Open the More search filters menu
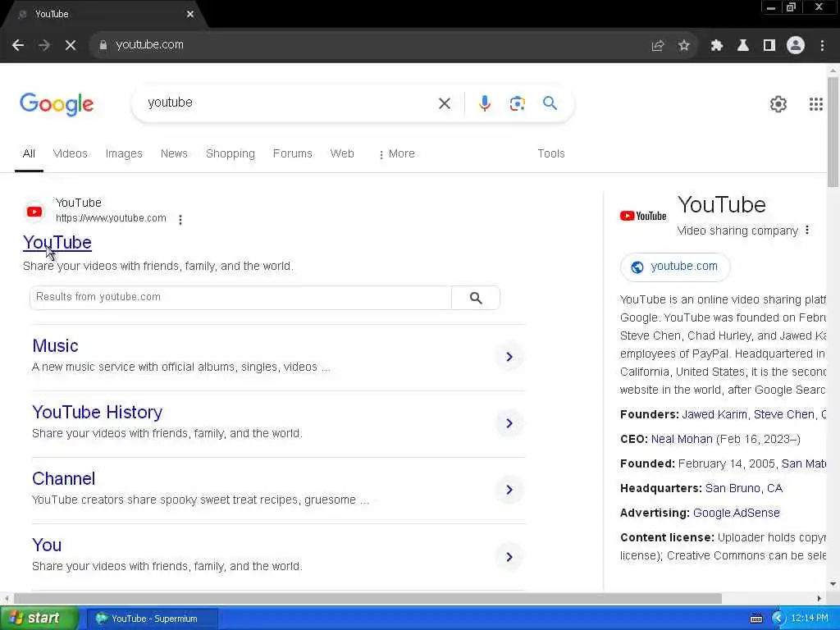840x630 pixels. pos(396,153)
